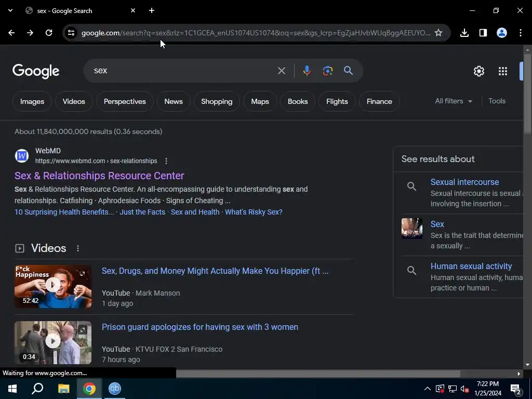Start voice search with the microphone icon
The image size is (532, 399).
tap(307, 71)
